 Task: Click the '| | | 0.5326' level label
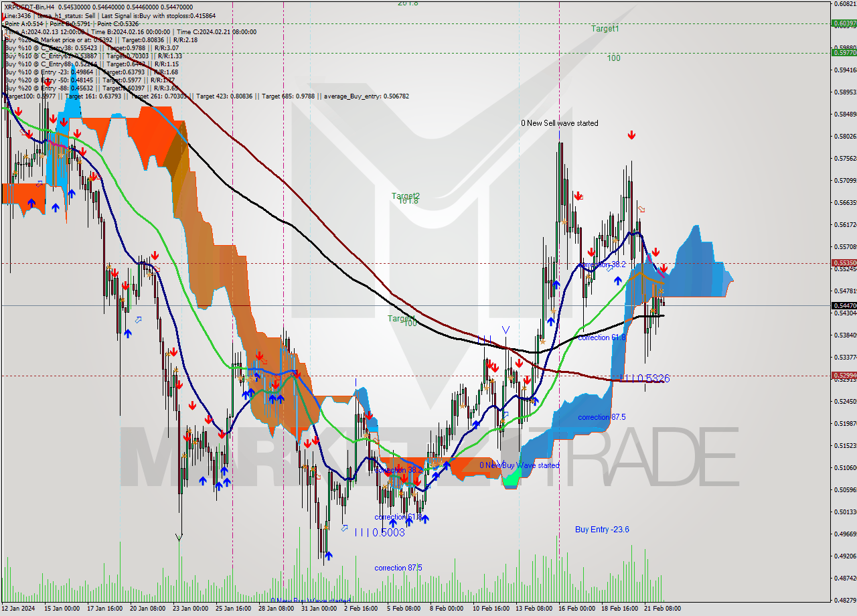click(x=645, y=379)
